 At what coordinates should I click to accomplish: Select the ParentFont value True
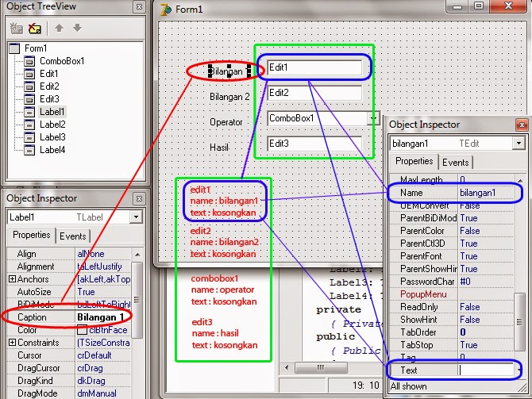tap(486, 256)
